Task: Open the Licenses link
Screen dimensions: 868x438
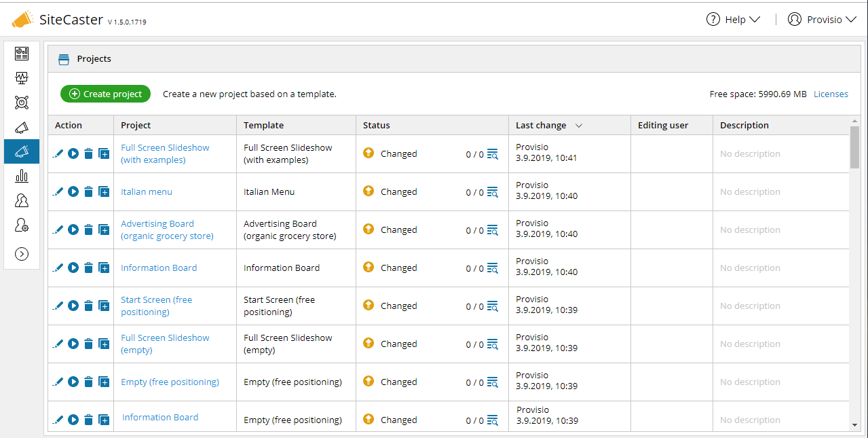Action: tap(831, 94)
